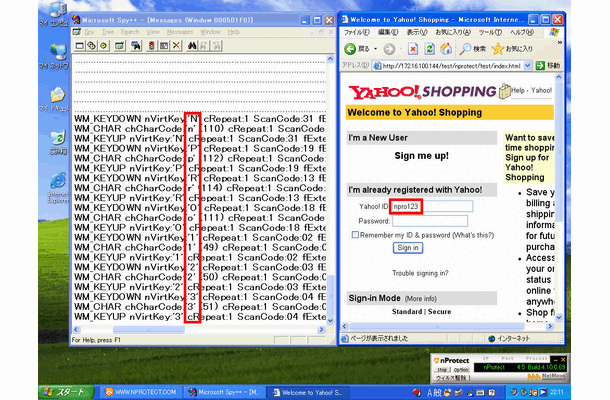Viewport: 610px width, 400px height.
Task: Check Remember my ID & password box
Action: click(355, 235)
